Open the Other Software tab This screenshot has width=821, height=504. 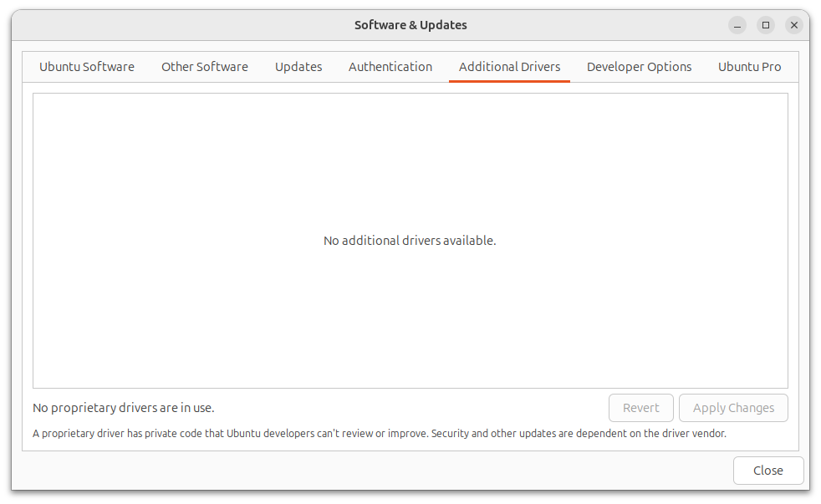point(205,67)
